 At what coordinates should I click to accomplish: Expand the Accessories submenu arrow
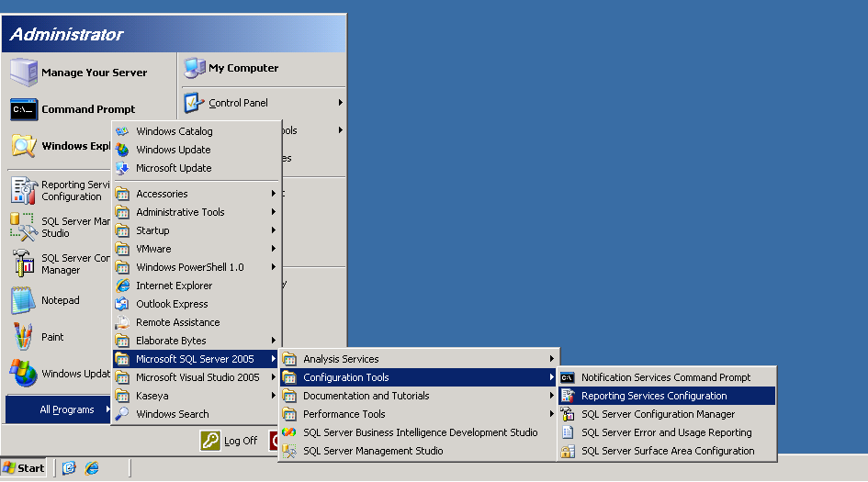[x=274, y=194]
